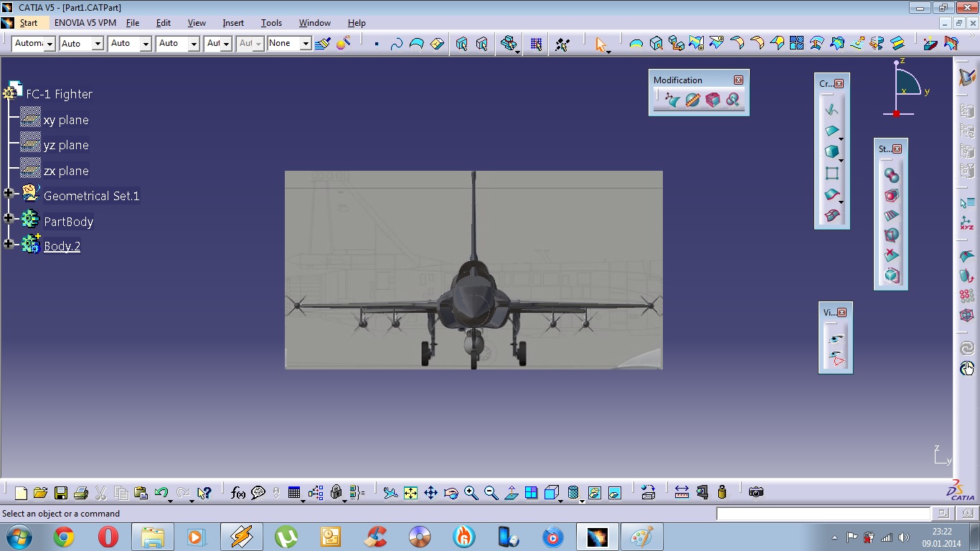Toggle Hide/Show in the bottom toolbar
This screenshot has width=980, height=551.
coord(594,493)
